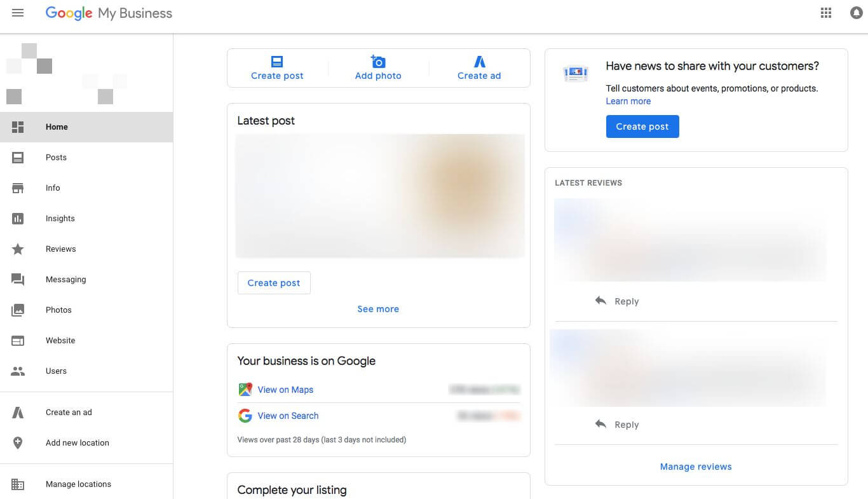This screenshot has height=499, width=868.
Task: Click the blurred latest post thumbnail
Action: (379, 196)
